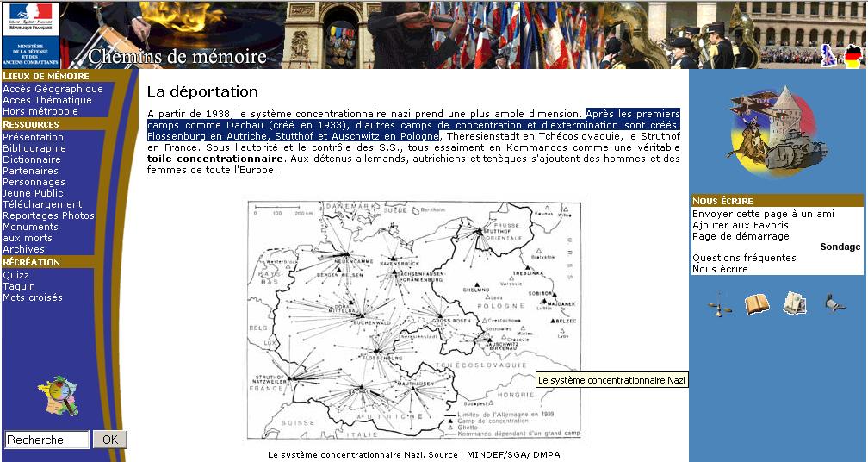Click the OK search button
868x462 pixels.
[x=109, y=440]
